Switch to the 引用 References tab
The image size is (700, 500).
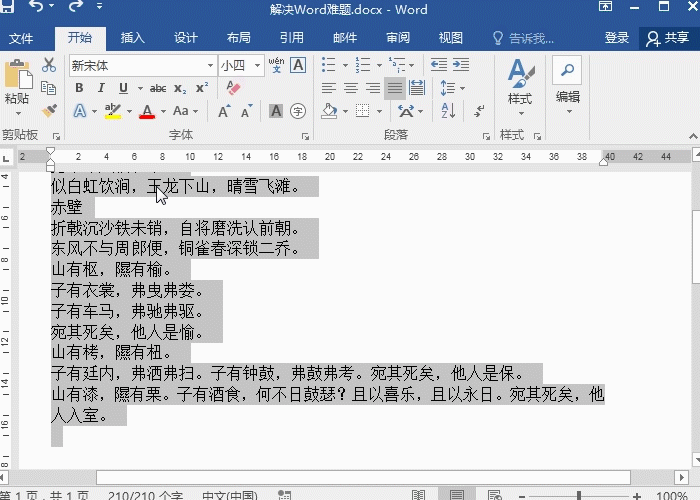click(292, 38)
